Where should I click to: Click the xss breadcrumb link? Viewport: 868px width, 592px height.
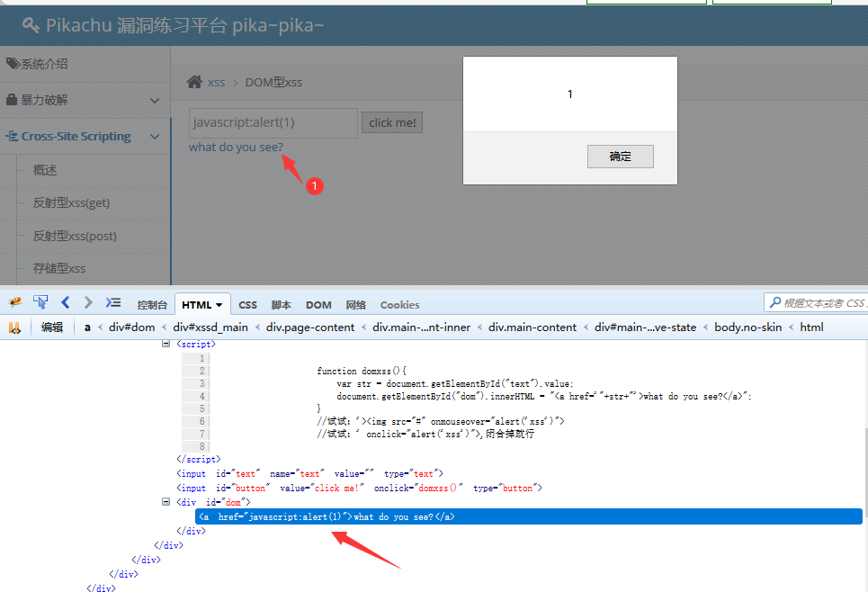[x=217, y=83]
